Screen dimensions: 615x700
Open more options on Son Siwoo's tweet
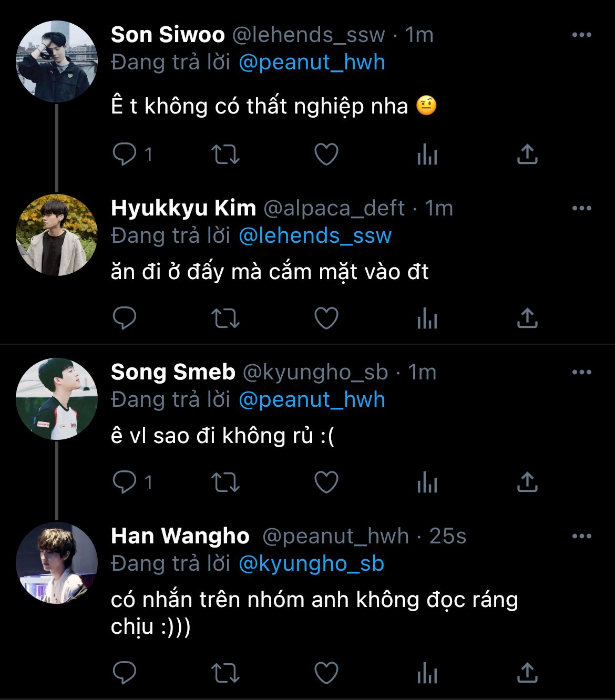(581, 35)
